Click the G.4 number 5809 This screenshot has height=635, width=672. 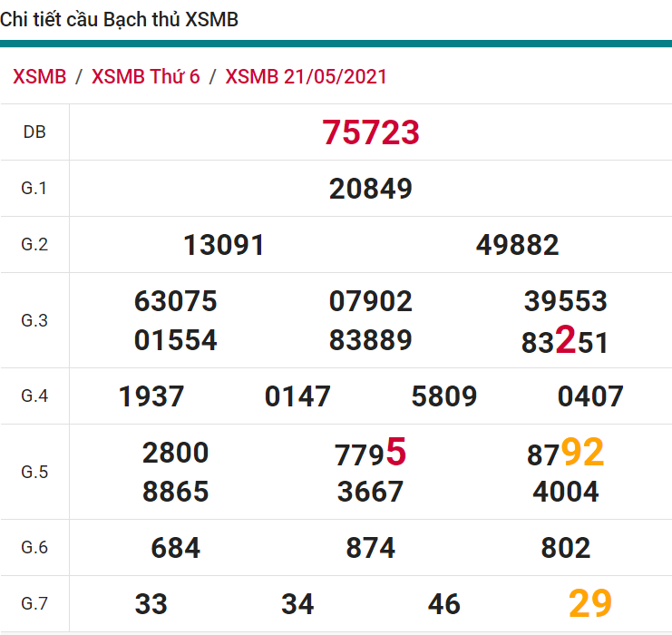[x=443, y=396]
